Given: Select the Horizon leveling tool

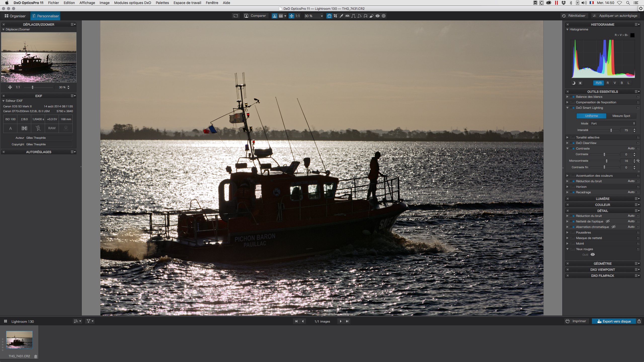Looking at the screenshot, I should point(347,16).
